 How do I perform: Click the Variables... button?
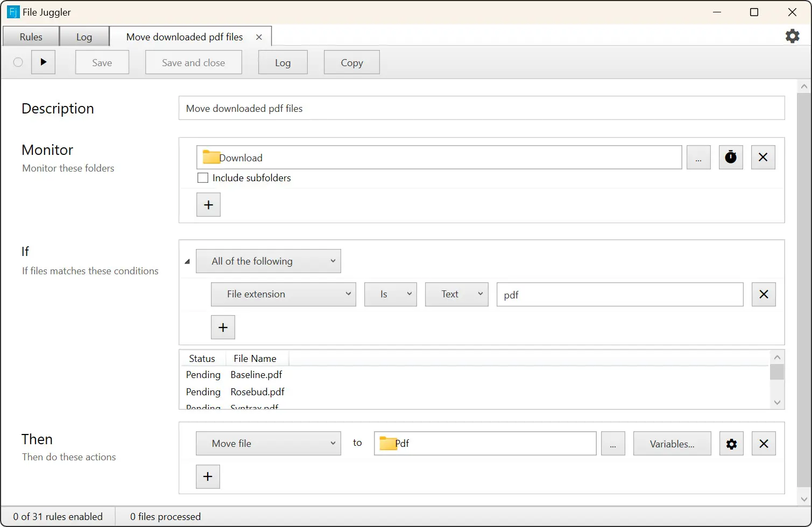[672, 444]
